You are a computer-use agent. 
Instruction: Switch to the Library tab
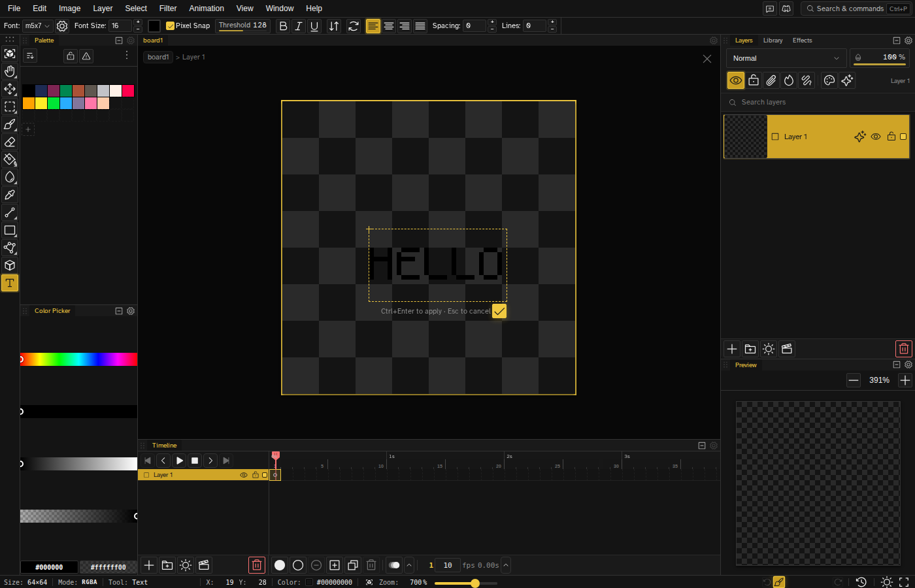click(773, 41)
